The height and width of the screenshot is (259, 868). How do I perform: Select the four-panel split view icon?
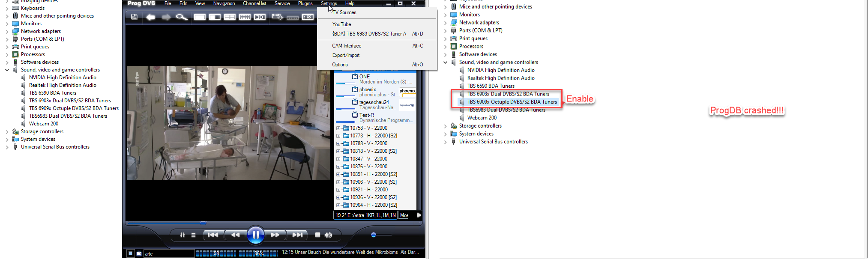[230, 17]
